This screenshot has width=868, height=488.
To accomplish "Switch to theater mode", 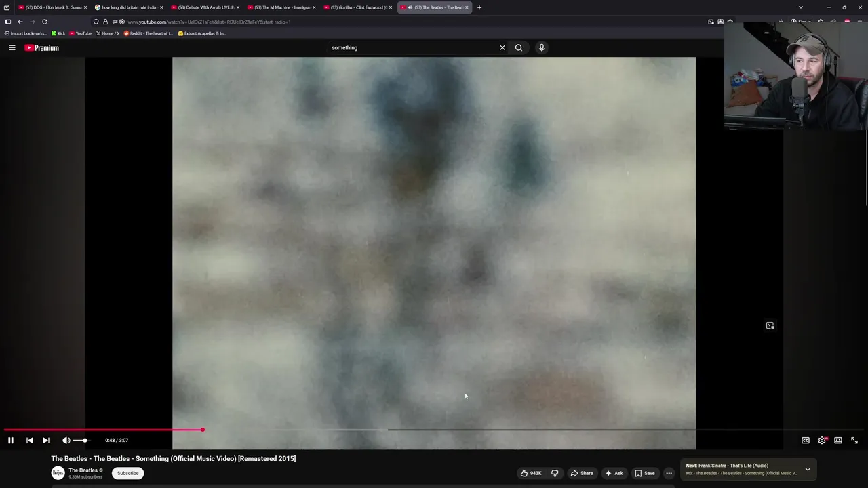I will point(838,441).
